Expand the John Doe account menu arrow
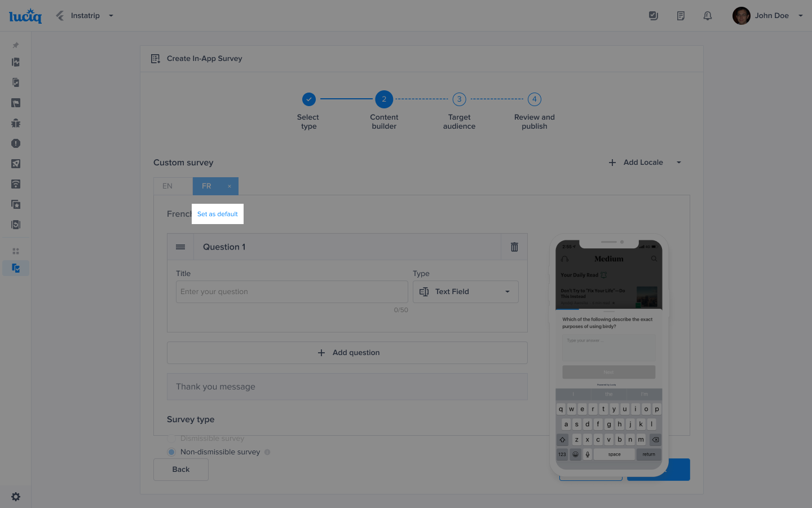This screenshot has width=812, height=508. point(800,16)
